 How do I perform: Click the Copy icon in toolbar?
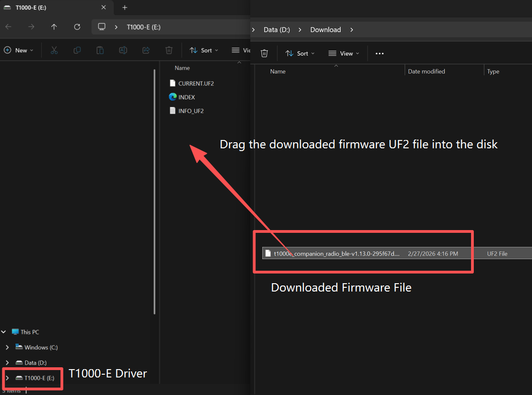77,50
